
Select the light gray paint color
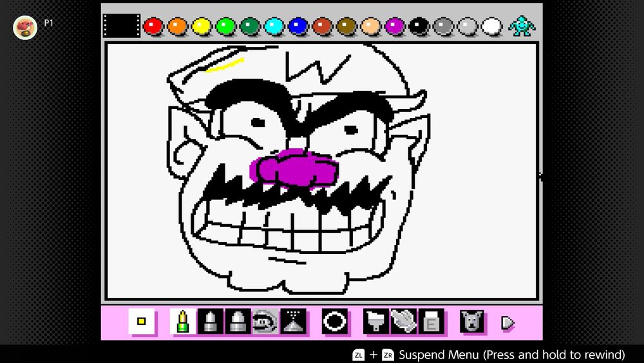468,26
